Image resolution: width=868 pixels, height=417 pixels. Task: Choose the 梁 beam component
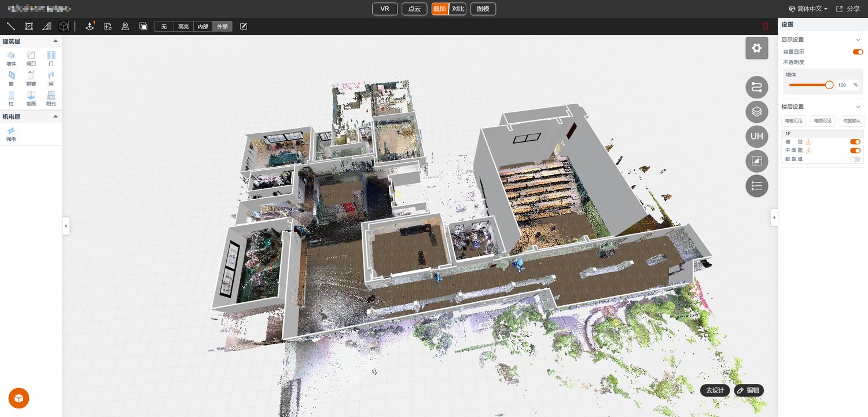tap(51, 79)
